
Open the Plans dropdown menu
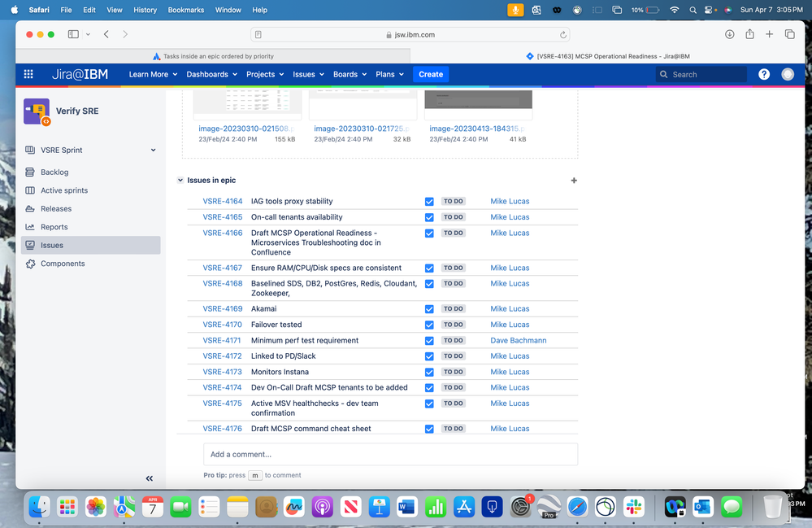click(x=389, y=74)
